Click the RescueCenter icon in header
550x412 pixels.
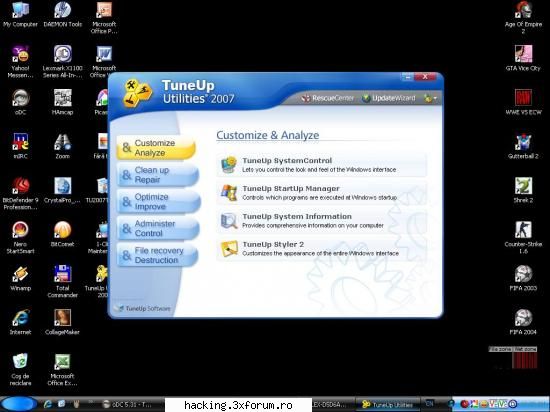tap(306, 98)
